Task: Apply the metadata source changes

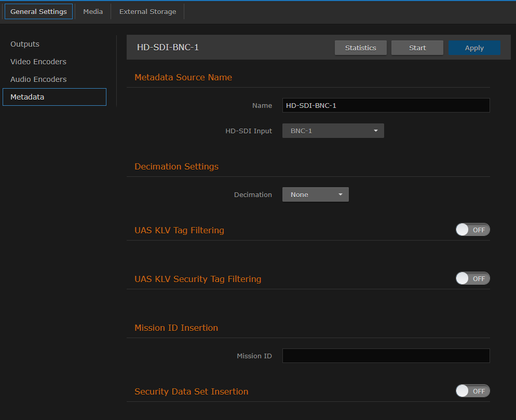Action: 474,47
